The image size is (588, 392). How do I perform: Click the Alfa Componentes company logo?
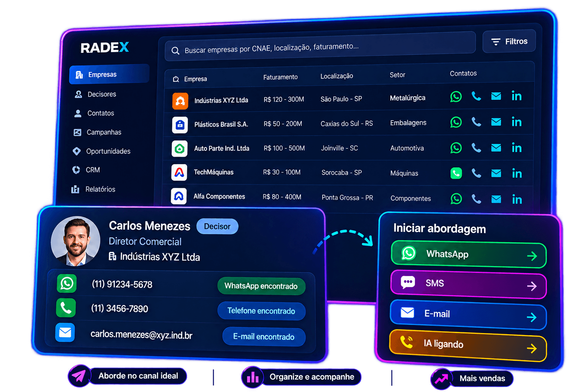point(179,196)
